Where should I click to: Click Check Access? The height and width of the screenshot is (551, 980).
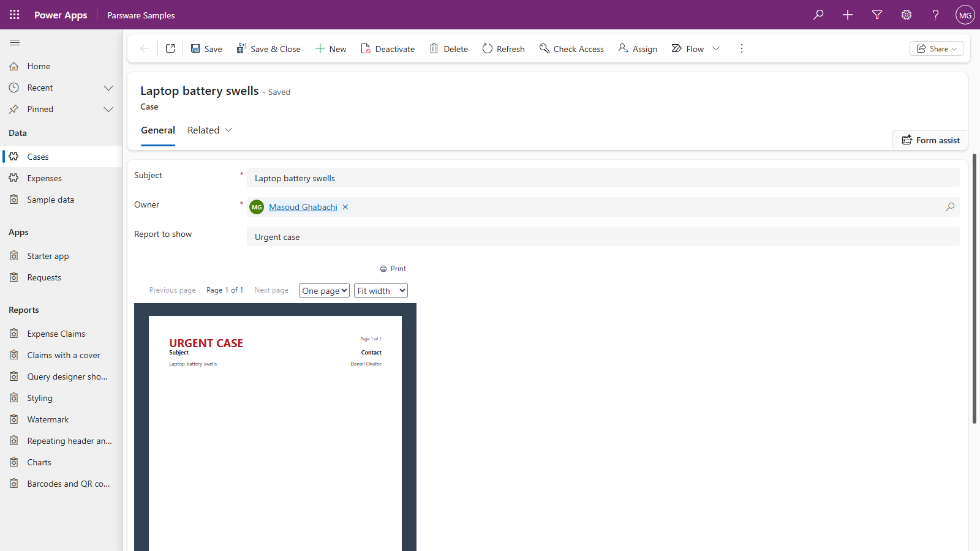[571, 48]
